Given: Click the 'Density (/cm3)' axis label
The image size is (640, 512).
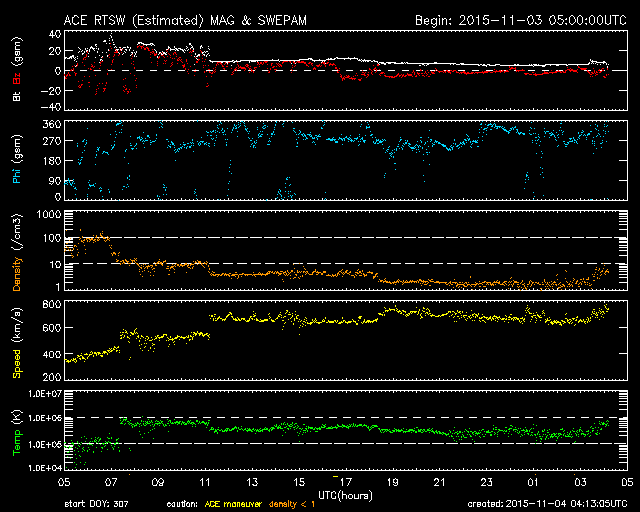Looking at the screenshot, I should [17, 251].
